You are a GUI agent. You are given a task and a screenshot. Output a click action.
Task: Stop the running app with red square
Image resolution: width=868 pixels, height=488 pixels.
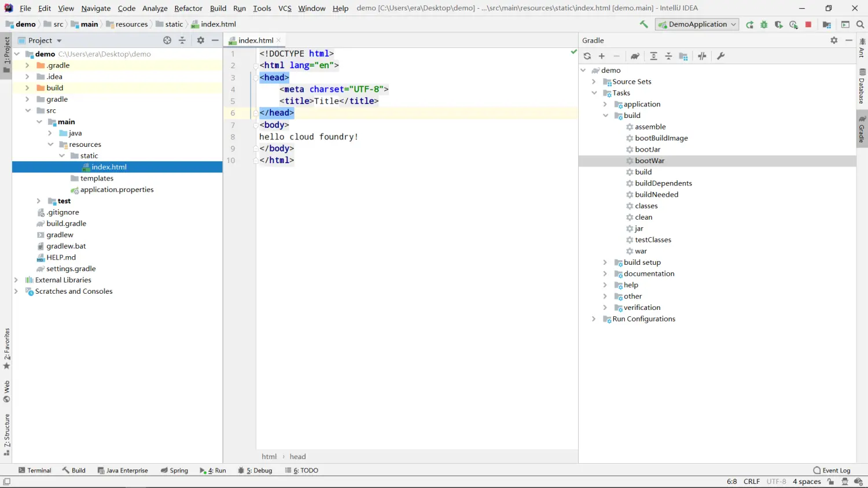coord(808,24)
